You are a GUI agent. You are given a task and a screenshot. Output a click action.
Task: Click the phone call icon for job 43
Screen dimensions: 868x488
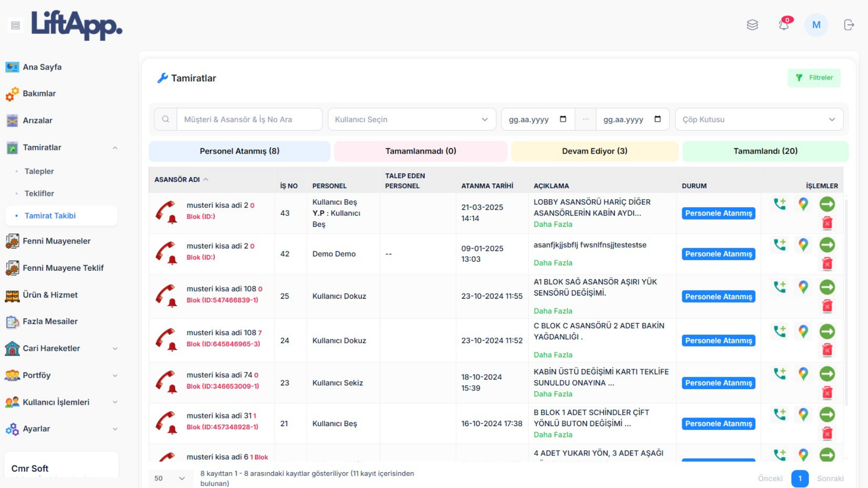(x=779, y=204)
